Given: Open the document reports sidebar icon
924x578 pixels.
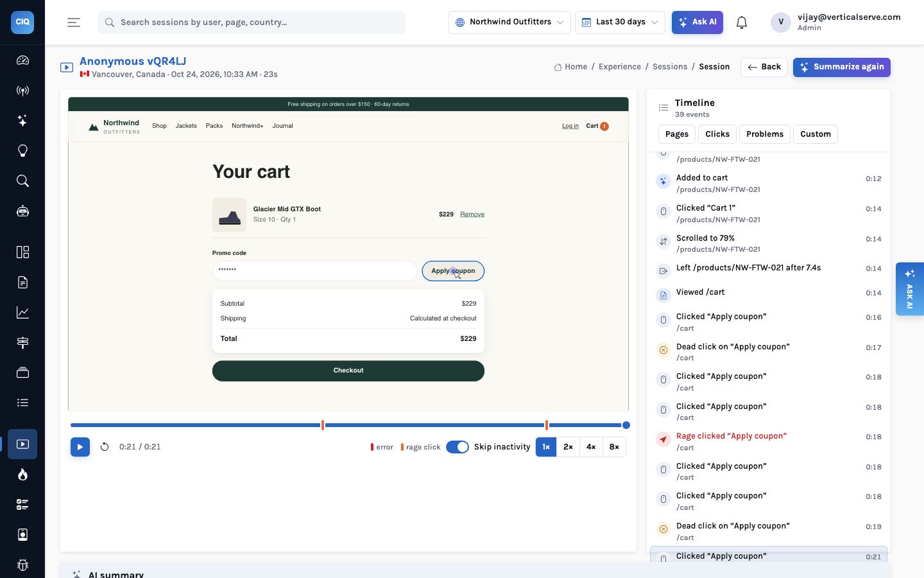Looking at the screenshot, I should pyautogui.click(x=22, y=283).
